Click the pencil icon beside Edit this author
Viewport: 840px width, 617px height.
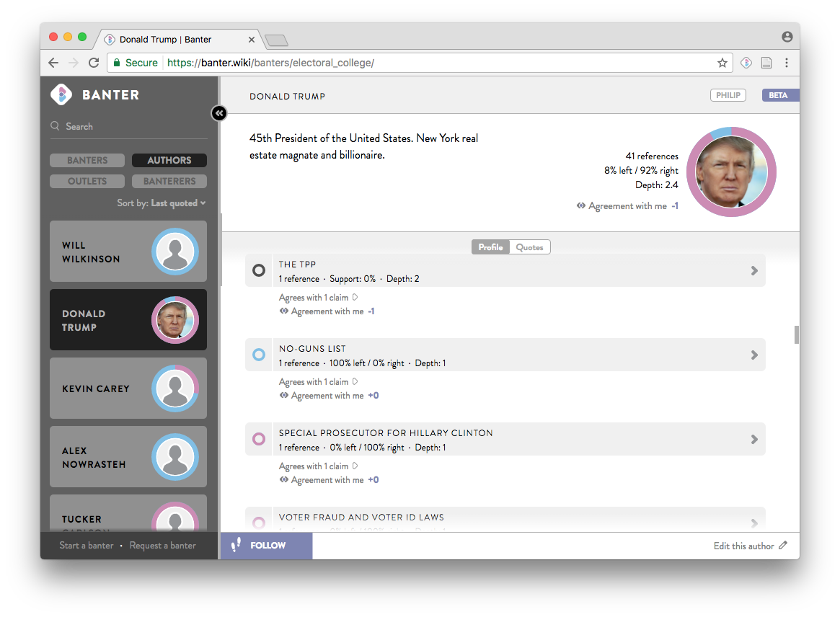(783, 545)
